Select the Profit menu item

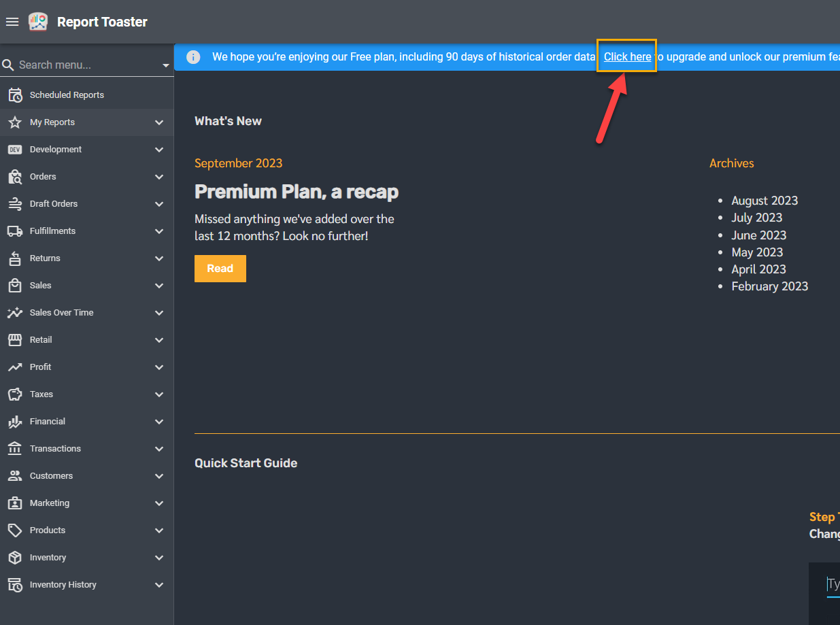[41, 367]
